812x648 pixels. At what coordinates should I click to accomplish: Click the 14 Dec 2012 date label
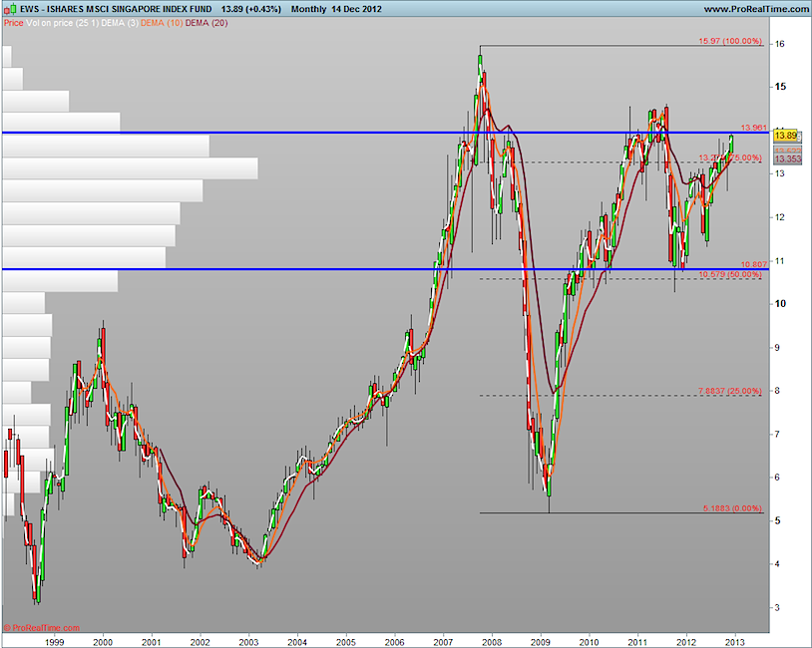point(358,9)
